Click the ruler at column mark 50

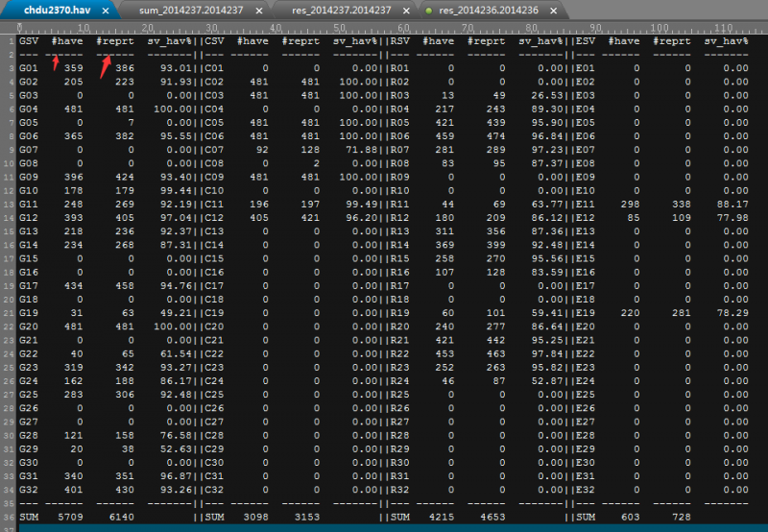coord(340,28)
